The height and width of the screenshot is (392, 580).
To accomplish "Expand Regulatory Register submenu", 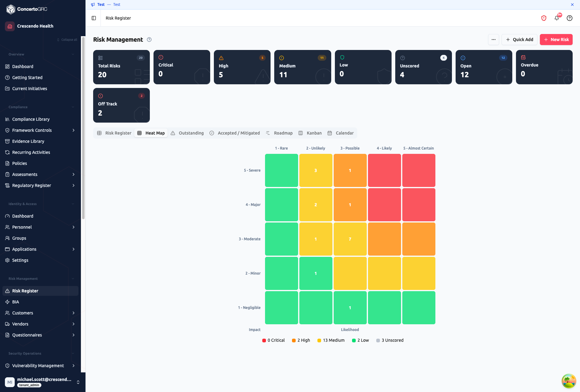I will tap(74, 185).
